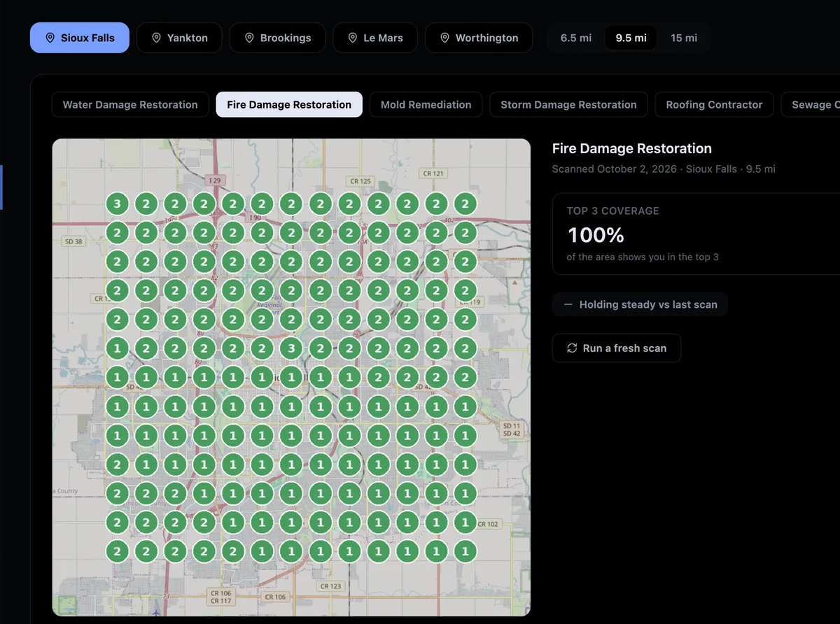Switch to the Mold Remediation tab
The width and height of the screenshot is (840, 624).
click(426, 104)
